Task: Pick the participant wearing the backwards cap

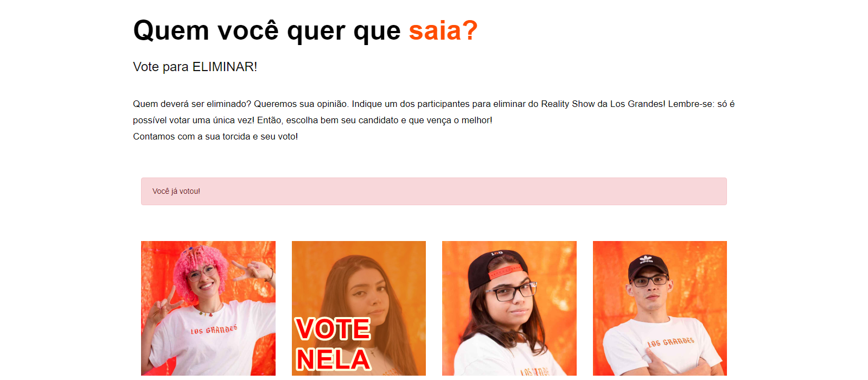Action: point(509,308)
